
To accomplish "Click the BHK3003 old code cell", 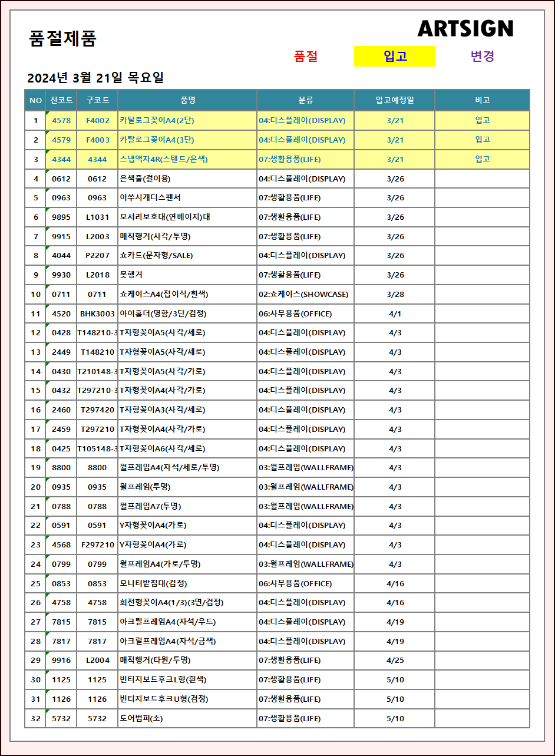I will click(97, 314).
